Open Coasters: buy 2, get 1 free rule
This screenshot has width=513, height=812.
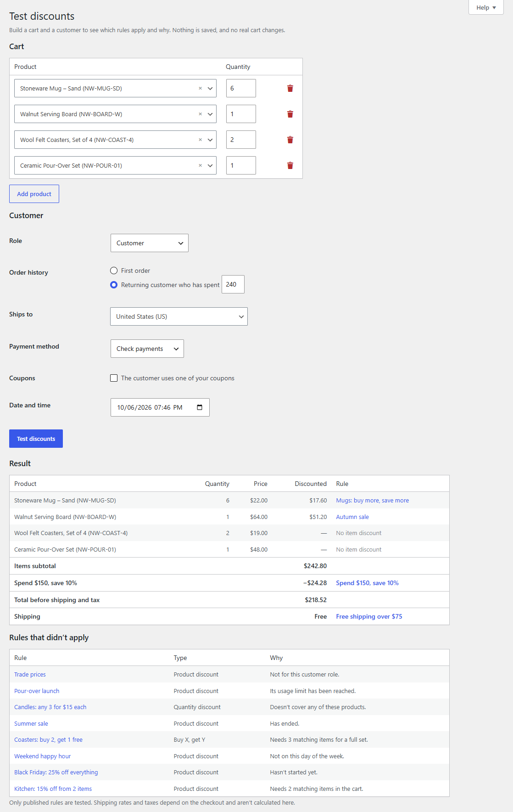(x=49, y=740)
